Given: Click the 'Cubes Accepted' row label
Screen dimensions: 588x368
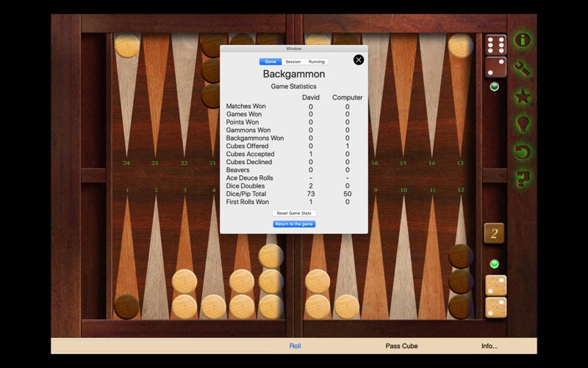Looking at the screenshot, I should pos(250,154).
